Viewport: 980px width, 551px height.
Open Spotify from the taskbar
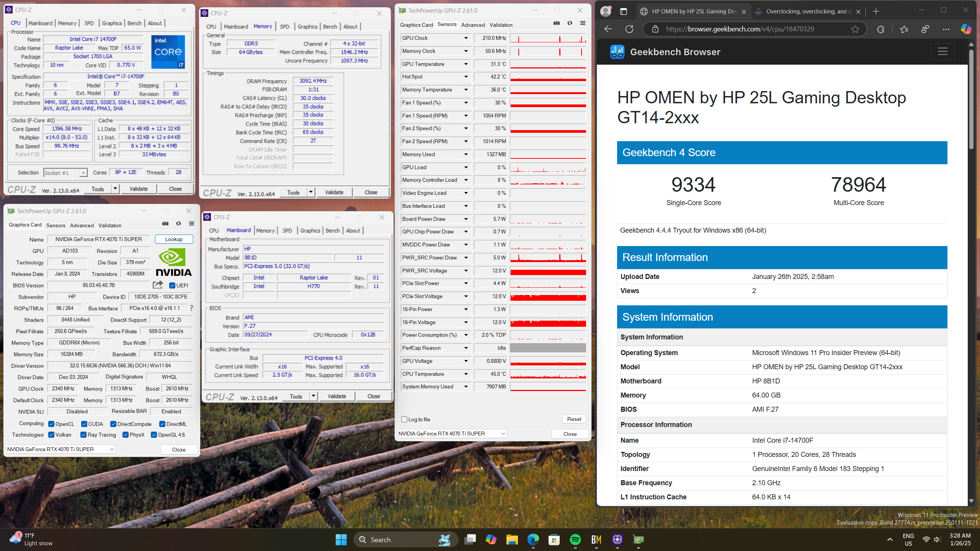click(575, 540)
